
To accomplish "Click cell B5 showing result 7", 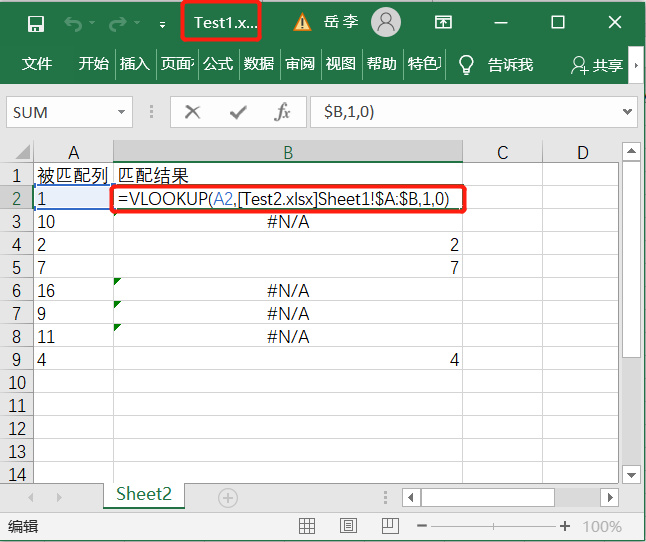I will [288, 268].
